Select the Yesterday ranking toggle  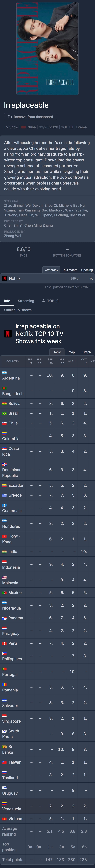point(51,270)
